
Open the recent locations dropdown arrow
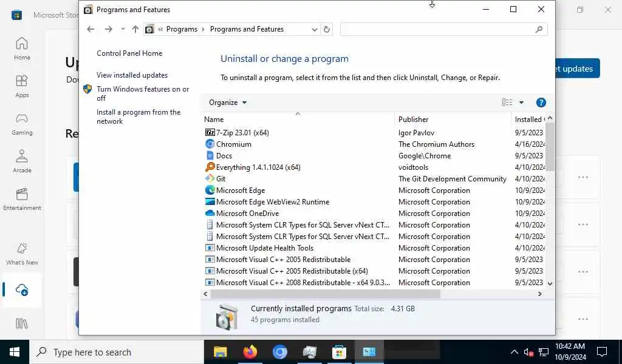123,29
